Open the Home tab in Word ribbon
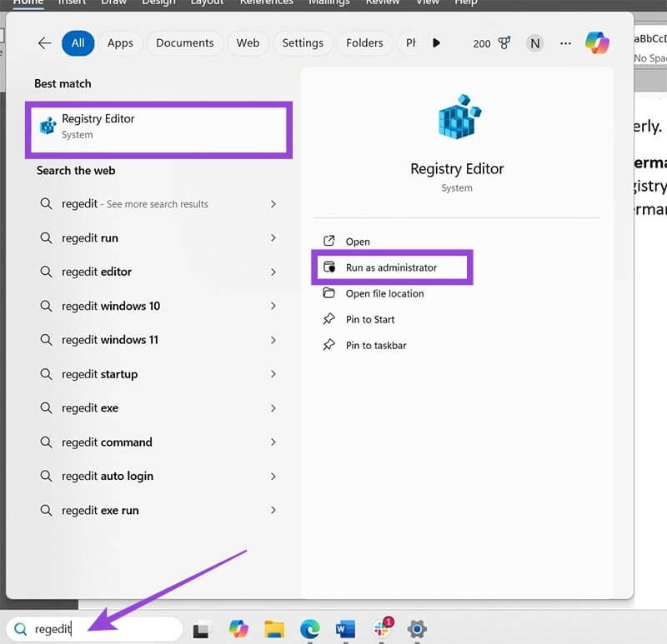667x644 pixels. point(28,2)
